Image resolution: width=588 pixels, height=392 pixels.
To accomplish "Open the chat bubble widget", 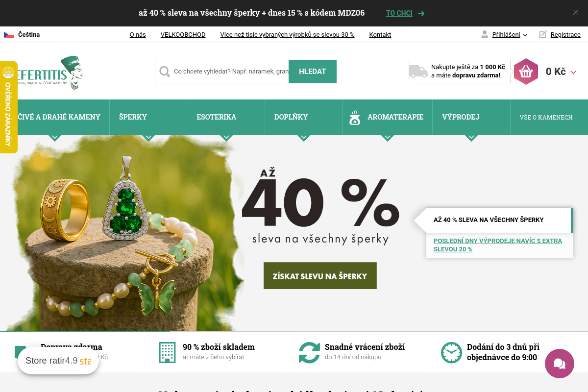I will click(559, 363).
